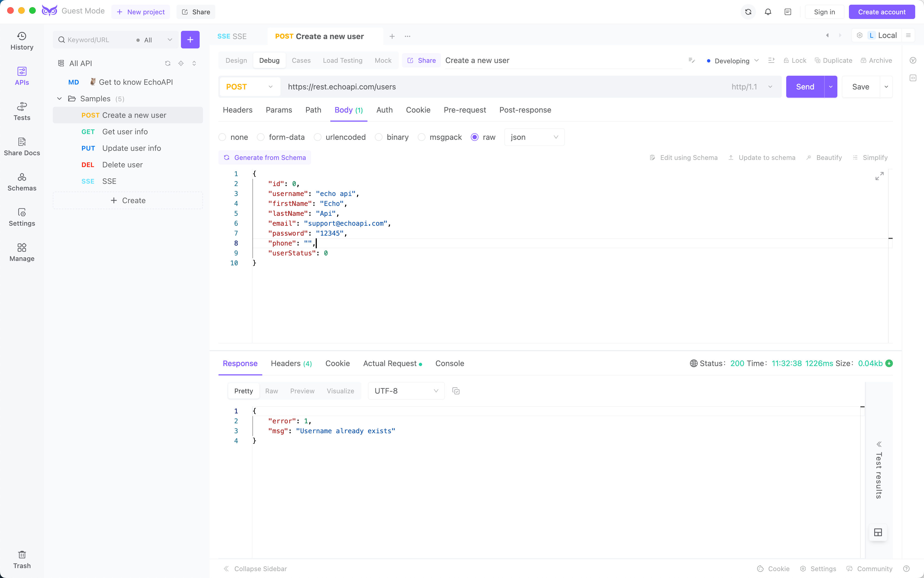Open the Tests section in sidebar

pos(22,112)
